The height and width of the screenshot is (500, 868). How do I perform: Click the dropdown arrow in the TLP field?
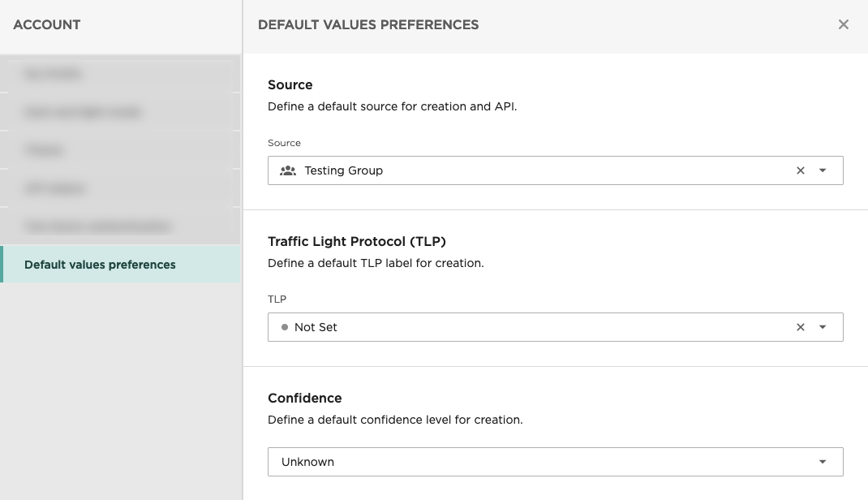point(823,327)
